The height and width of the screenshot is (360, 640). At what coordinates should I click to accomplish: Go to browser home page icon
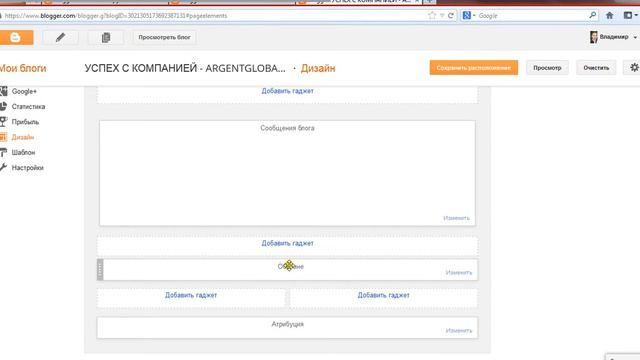pos(609,16)
